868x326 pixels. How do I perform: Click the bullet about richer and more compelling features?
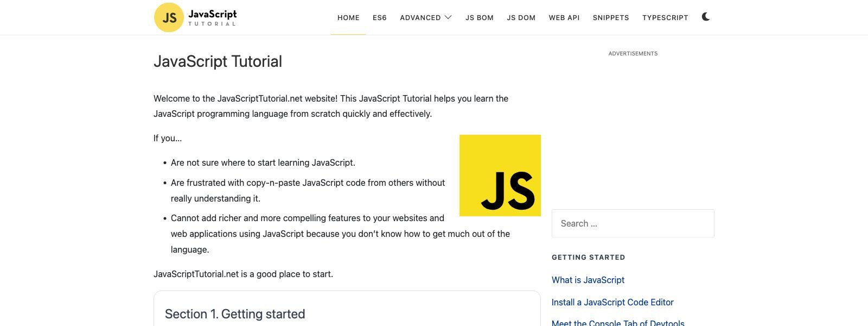tap(340, 234)
